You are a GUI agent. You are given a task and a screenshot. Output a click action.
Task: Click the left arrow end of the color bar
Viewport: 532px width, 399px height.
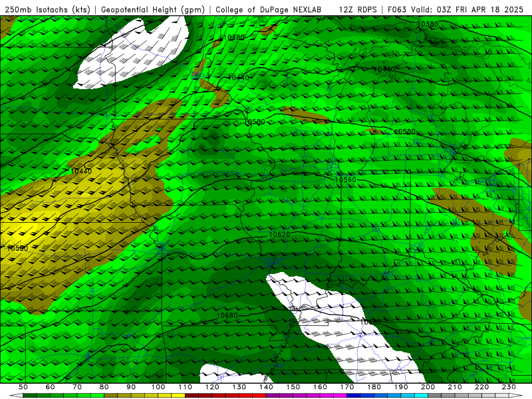coord(16,396)
